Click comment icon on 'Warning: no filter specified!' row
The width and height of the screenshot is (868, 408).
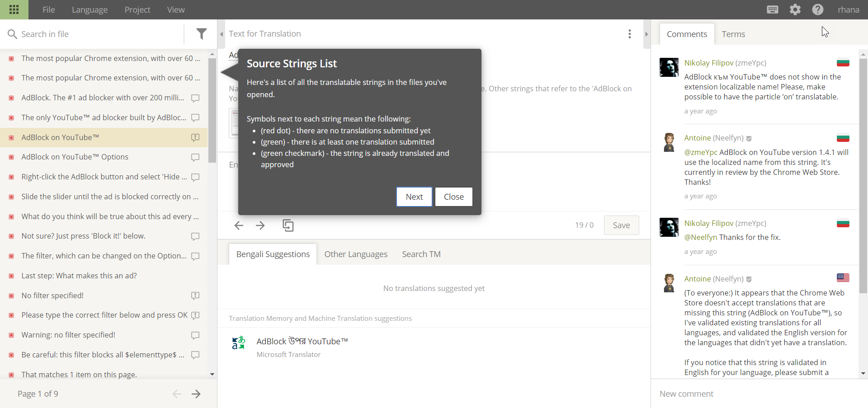click(x=195, y=335)
